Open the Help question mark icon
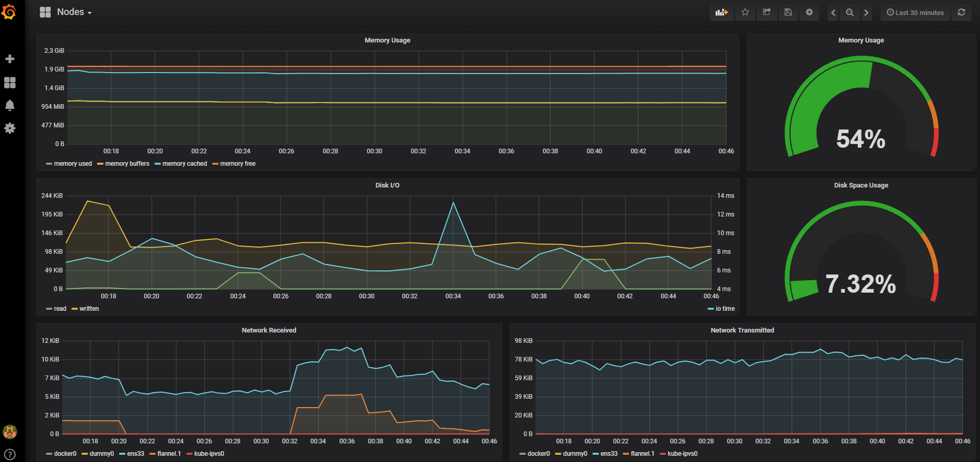The image size is (980, 462). (x=9, y=455)
